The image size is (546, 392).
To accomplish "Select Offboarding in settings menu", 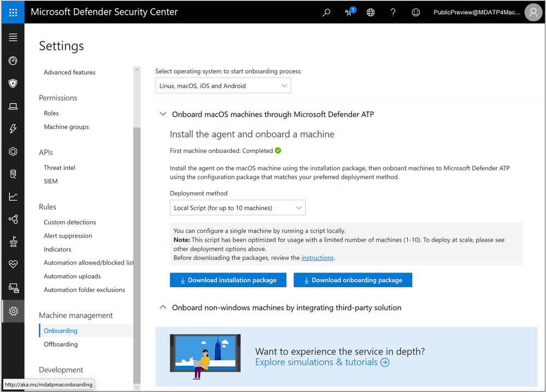I will click(61, 344).
